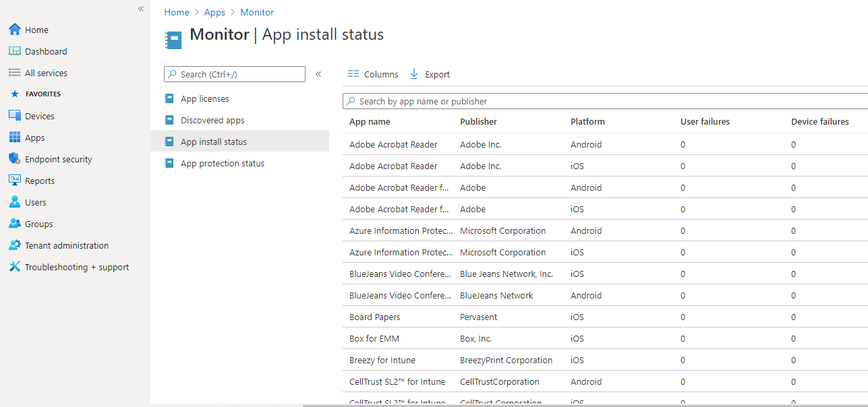Click the Reports icon in sidebar
868x407 pixels.
[15, 181]
